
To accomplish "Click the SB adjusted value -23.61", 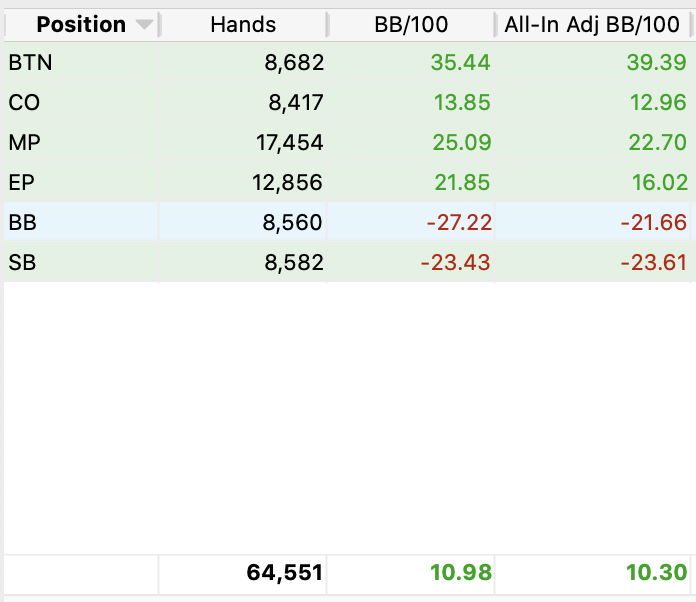I will tap(654, 262).
